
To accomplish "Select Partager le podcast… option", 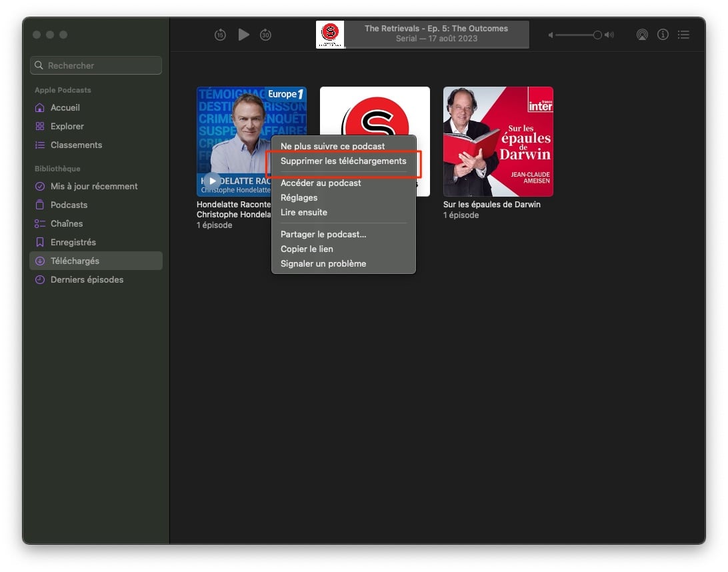I will point(343,235).
